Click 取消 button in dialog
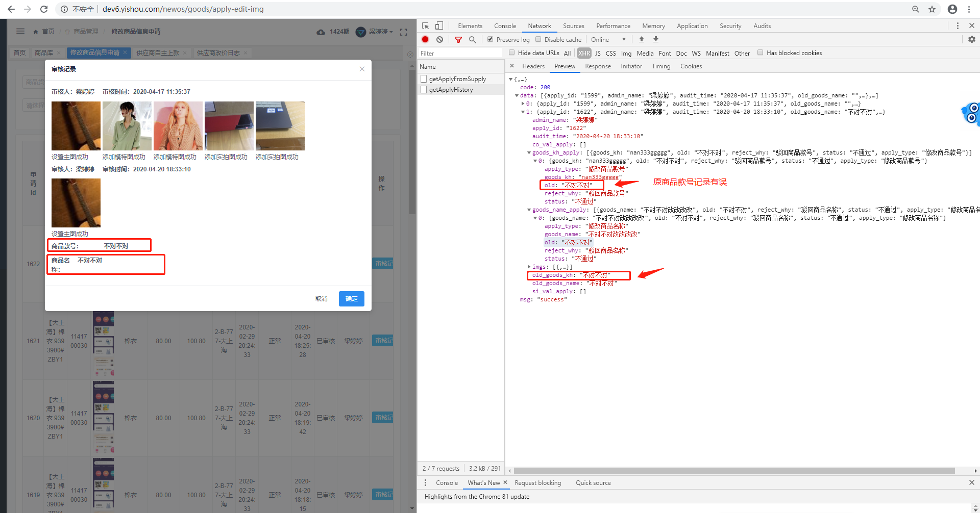This screenshot has height=513, width=980. [x=321, y=299]
